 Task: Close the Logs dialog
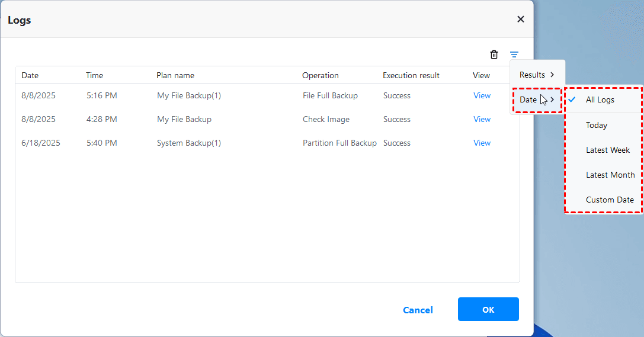pyautogui.click(x=521, y=19)
